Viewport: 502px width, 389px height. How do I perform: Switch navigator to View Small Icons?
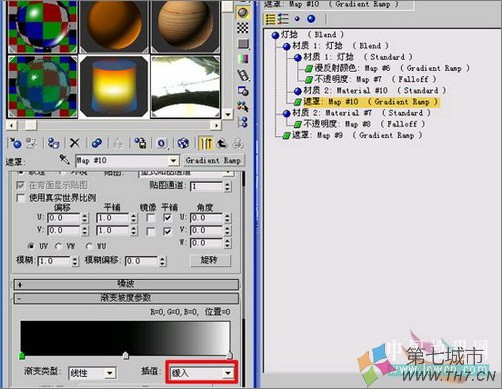point(297,19)
